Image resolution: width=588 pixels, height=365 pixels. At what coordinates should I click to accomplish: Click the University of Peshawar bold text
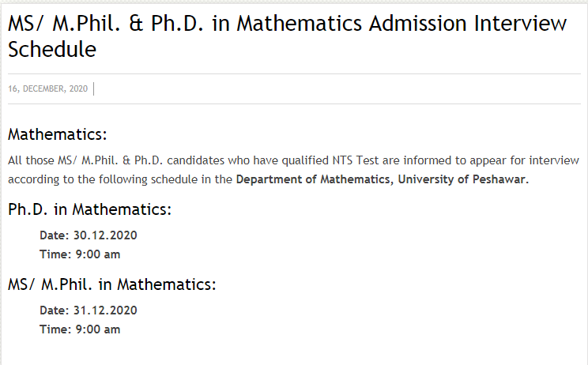(x=463, y=179)
